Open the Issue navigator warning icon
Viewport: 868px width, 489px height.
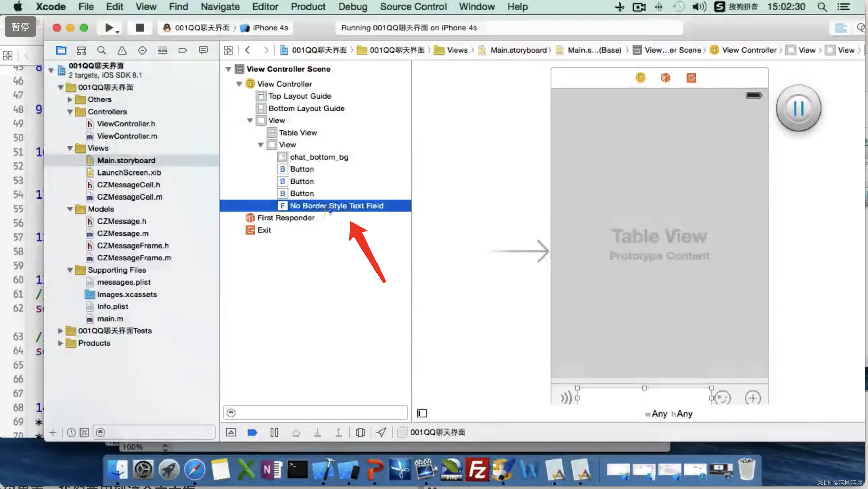122,50
